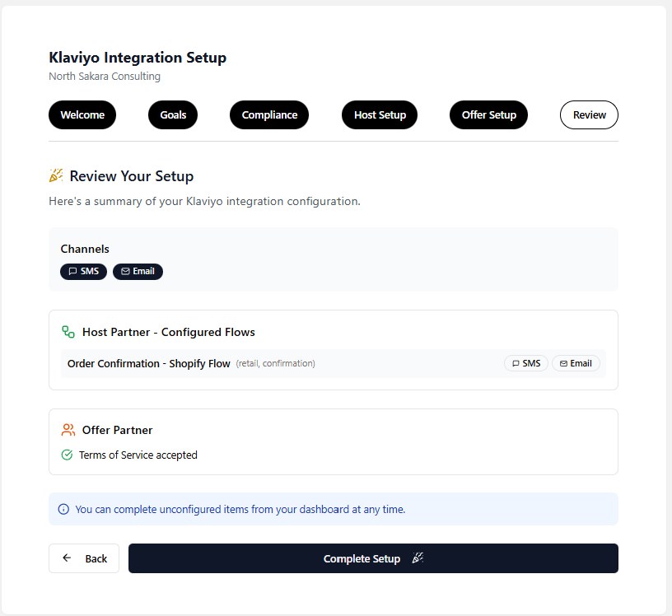
Task: Go to the Welcome step
Action: [82, 115]
